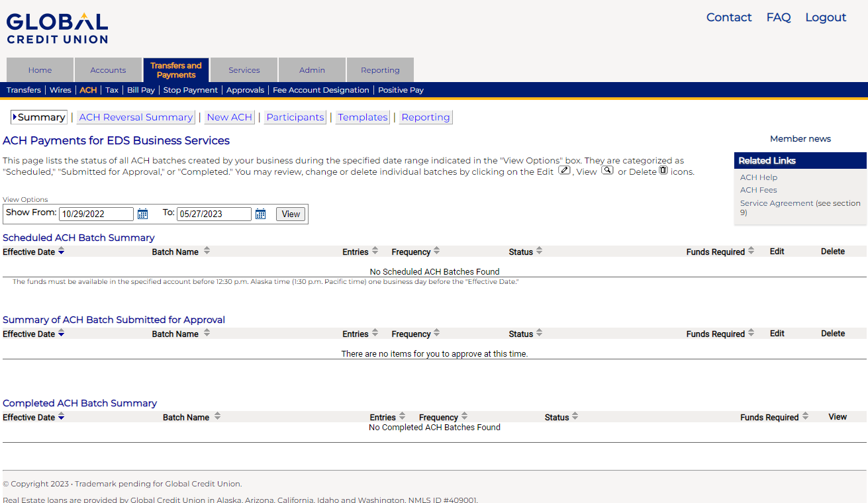
Task: Open the FAQ page
Action: coord(779,17)
